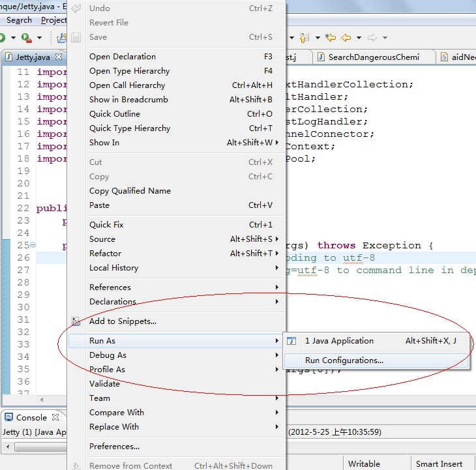Open the External Tools dropdown arrow
This screenshot has height=470, width=476.
point(39,38)
